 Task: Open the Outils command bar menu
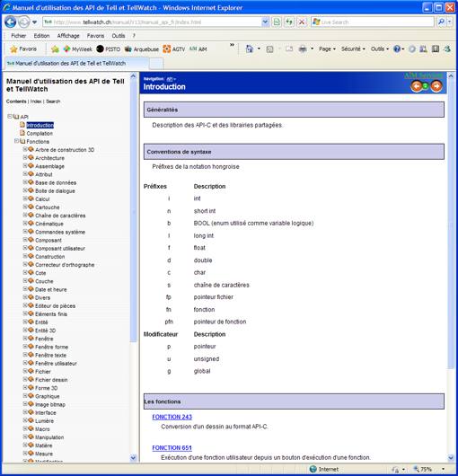(380, 48)
